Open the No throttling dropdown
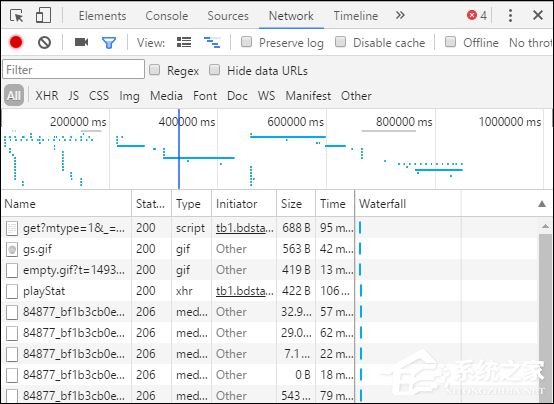 [x=531, y=43]
